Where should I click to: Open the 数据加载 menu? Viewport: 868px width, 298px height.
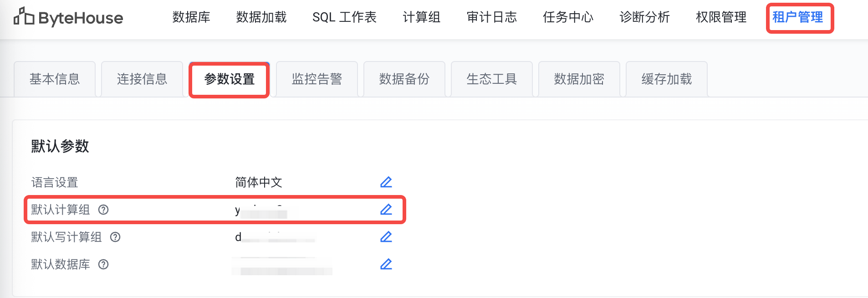(261, 17)
